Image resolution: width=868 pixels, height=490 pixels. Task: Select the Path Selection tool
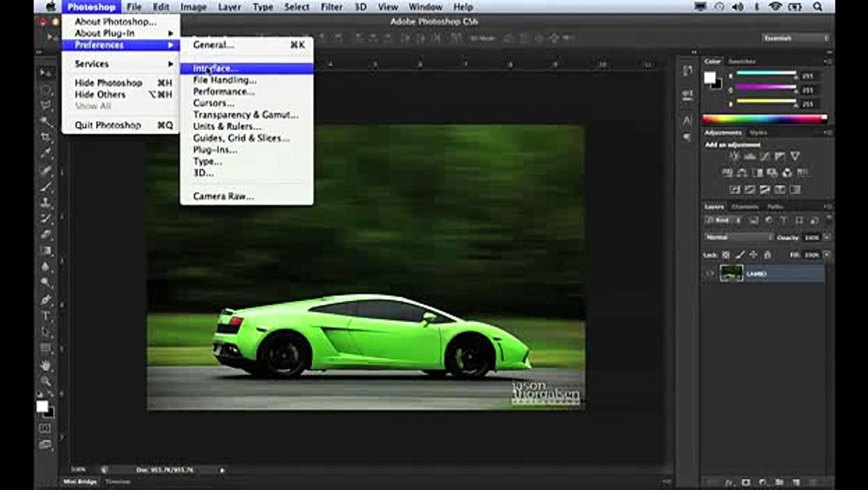[x=46, y=332]
